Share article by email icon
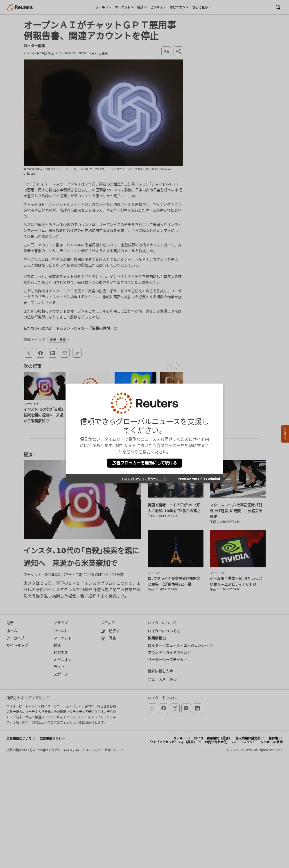 coord(65,353)
